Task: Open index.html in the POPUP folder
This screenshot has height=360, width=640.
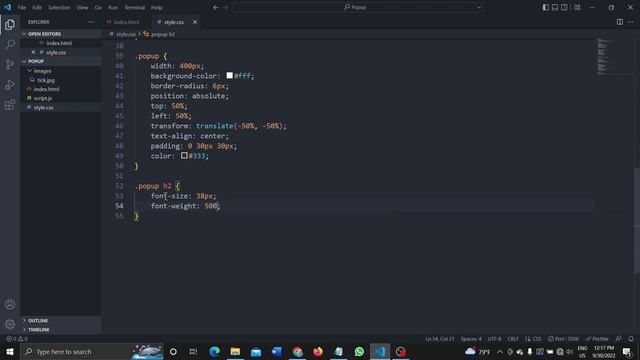Action: [x=60, y=89]
